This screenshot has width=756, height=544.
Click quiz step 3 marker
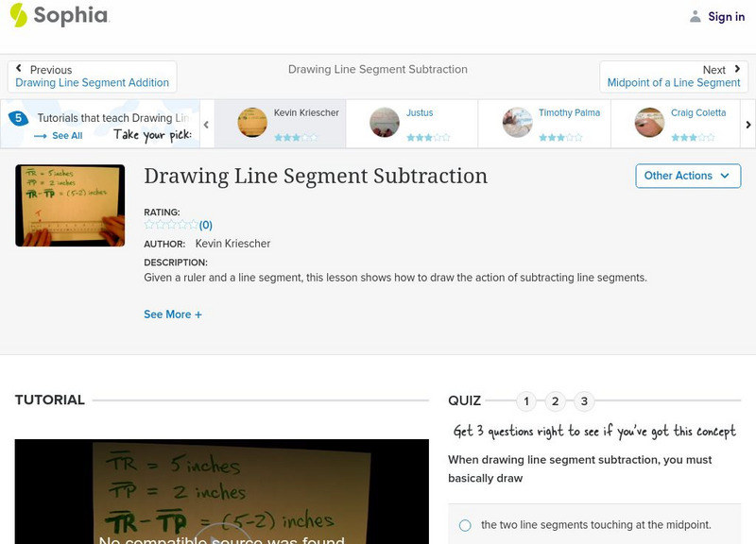(586, 400)
